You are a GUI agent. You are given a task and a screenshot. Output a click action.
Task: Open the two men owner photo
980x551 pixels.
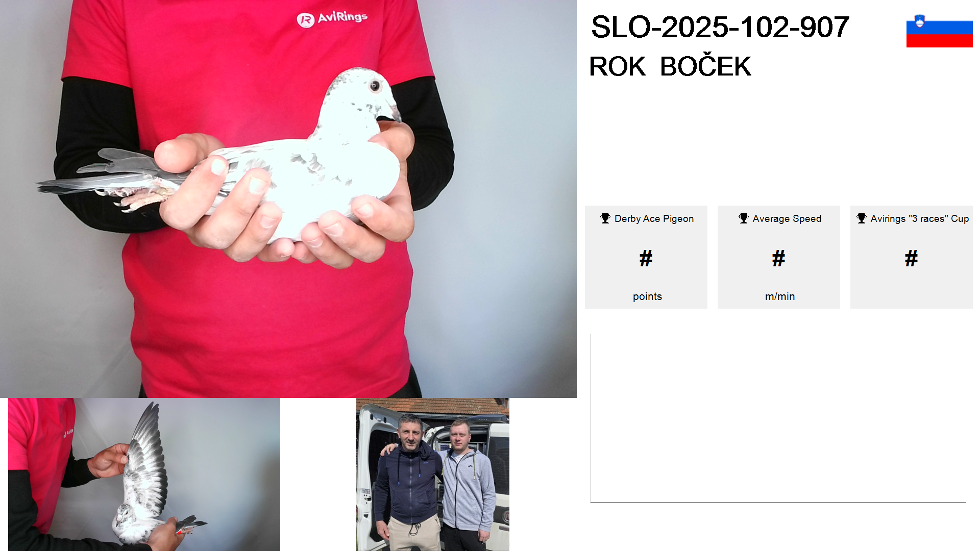(x=433, y=474)
